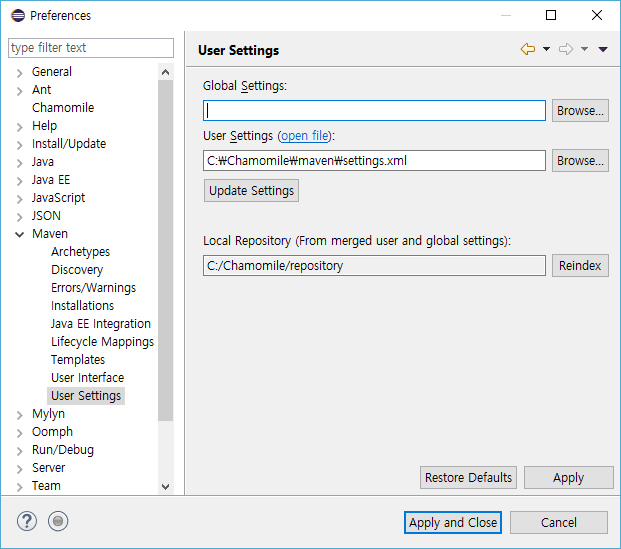Select Installations under Maven
The height and width of the screenshot is (549, 621).
pos(82,306)
